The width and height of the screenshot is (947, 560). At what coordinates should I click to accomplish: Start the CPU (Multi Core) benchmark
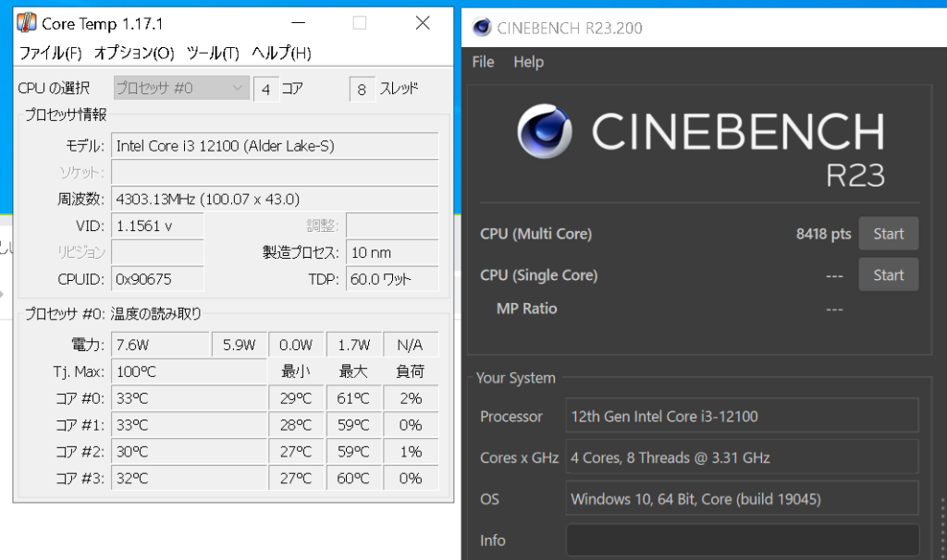tap(889, 234)
